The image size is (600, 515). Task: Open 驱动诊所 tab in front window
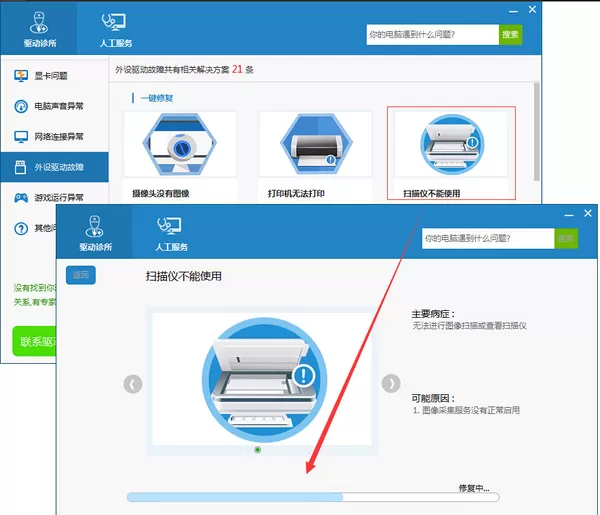[95, 232]
